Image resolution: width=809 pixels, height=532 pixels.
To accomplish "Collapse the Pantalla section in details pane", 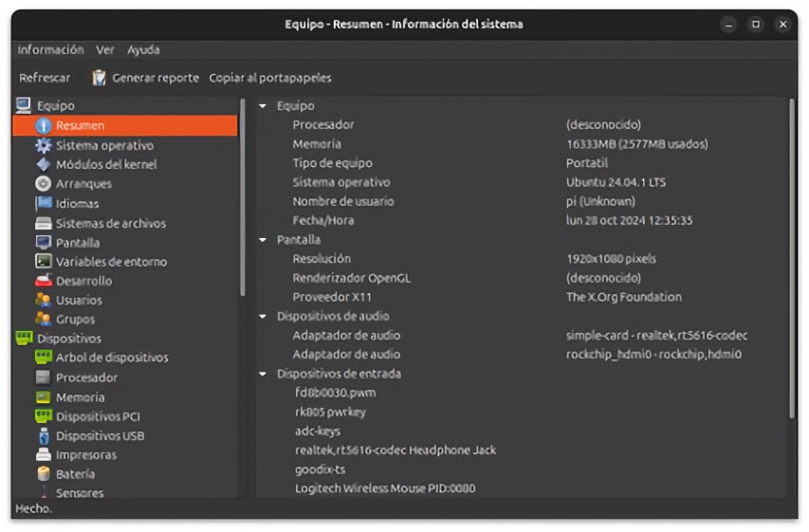I will (x=263, y=239).
